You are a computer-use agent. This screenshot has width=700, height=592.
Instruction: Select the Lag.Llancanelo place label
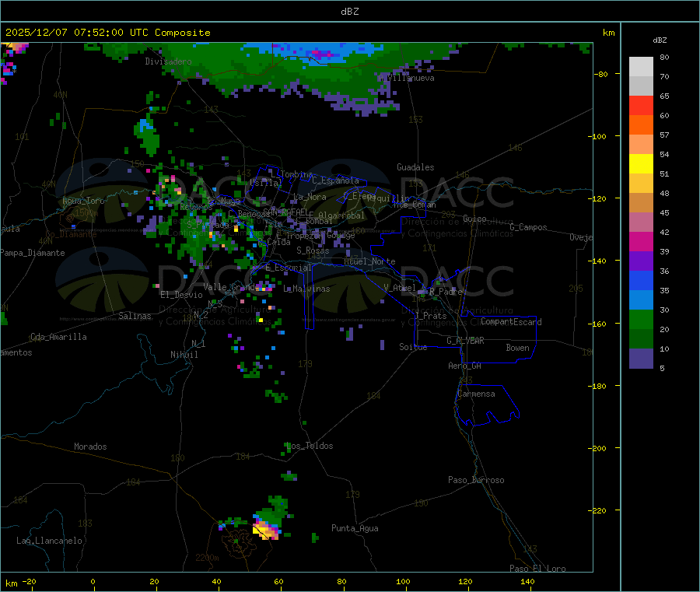click(49, 541)
